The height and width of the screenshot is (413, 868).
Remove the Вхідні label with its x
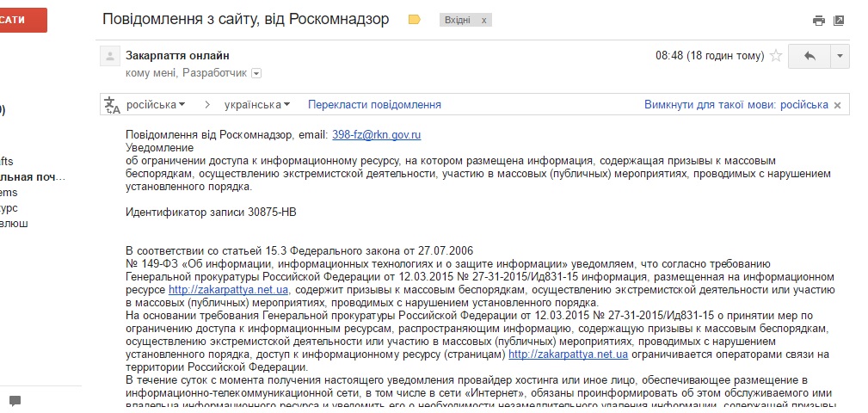483,19
